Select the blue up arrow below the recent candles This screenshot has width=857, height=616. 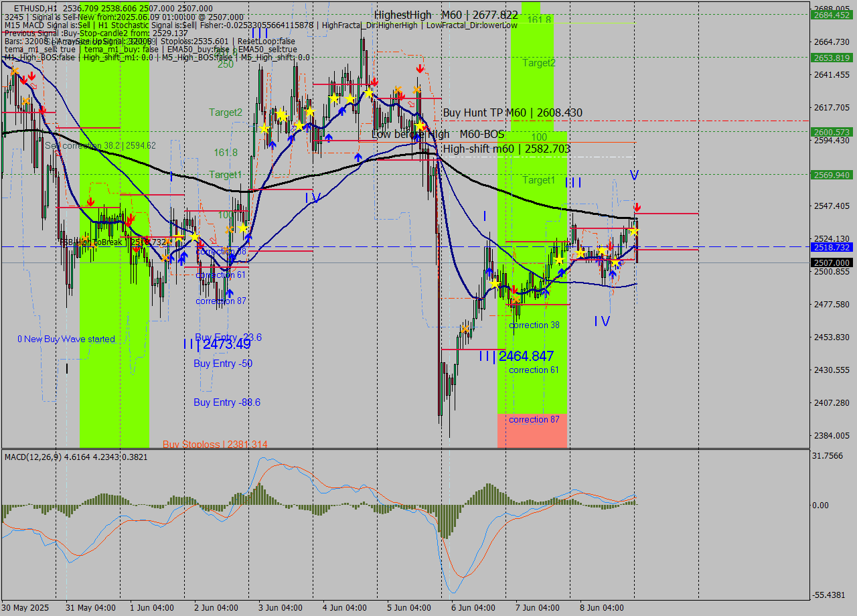[613, 273]
